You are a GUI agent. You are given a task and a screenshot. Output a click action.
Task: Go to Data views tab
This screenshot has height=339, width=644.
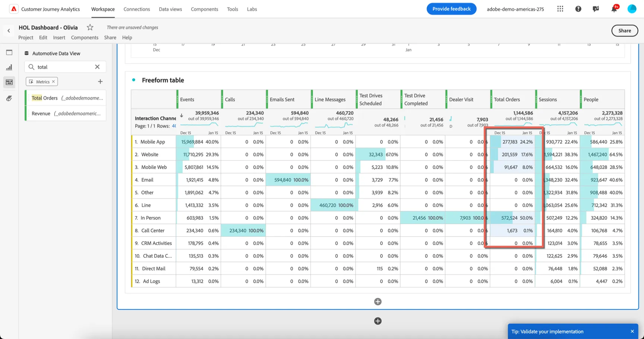click(x=170, y=9)
